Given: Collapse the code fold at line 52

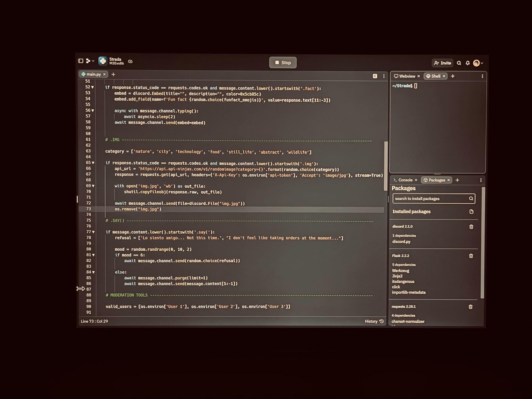Looking at the screenshot, I should click(92, 87).
